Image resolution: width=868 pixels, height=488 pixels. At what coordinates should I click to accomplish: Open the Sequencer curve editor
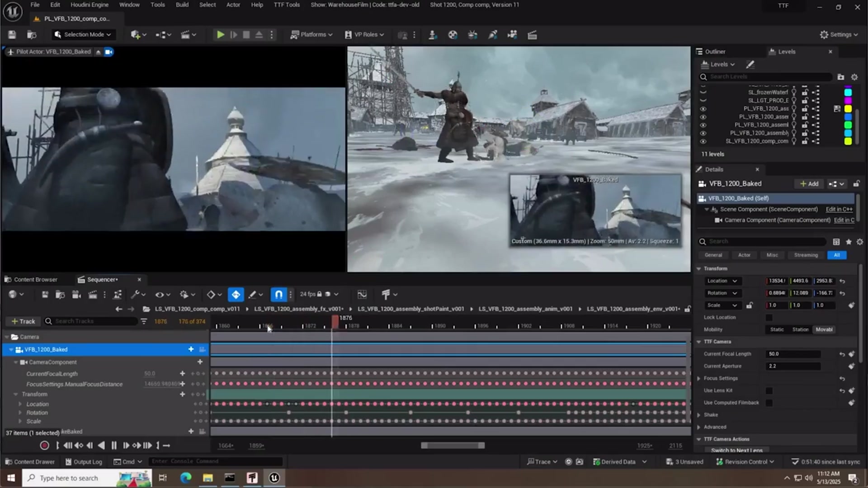(362, 295)
